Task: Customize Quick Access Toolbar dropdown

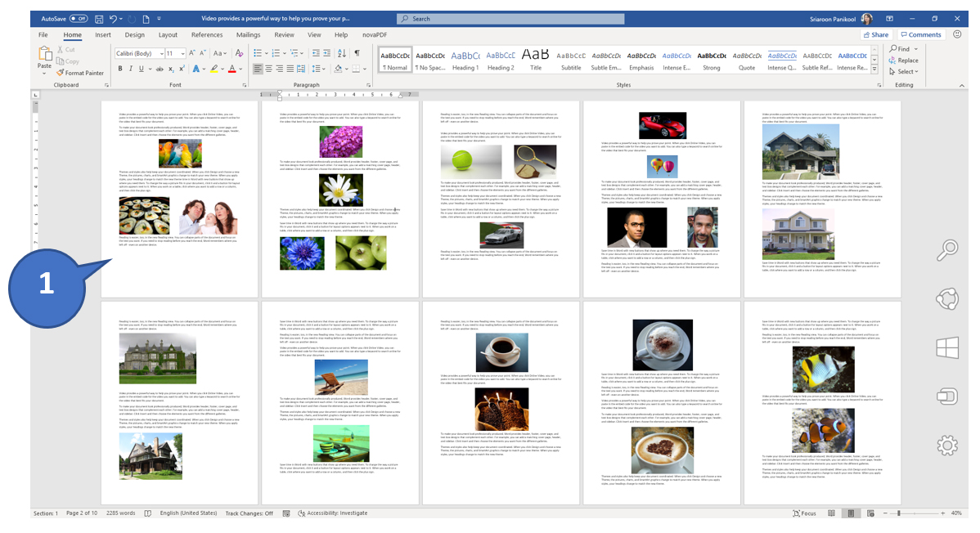Action: point(159,19)
